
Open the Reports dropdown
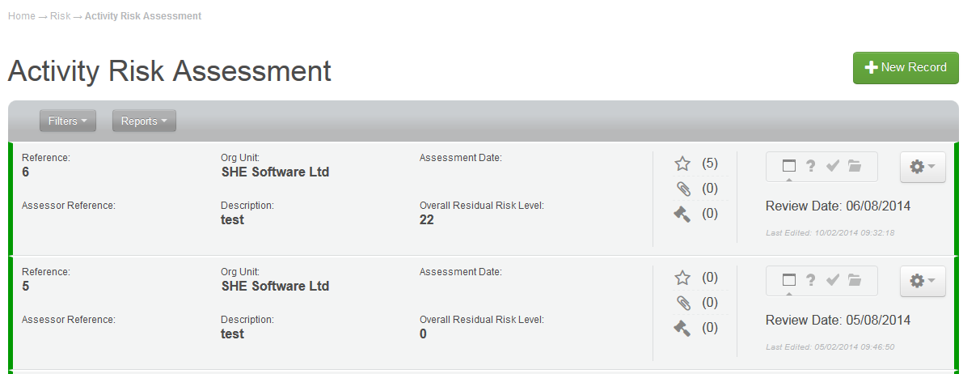click(x=144, y=121)
